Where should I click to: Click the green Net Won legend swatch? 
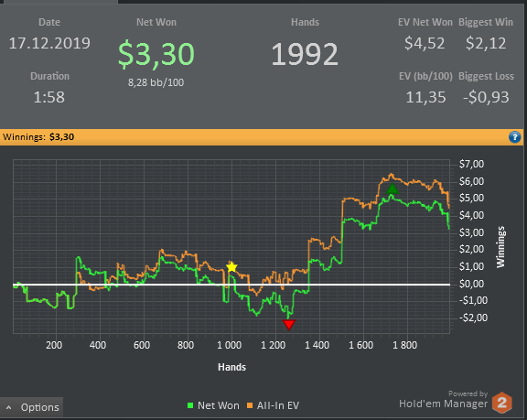coord(190,405)
